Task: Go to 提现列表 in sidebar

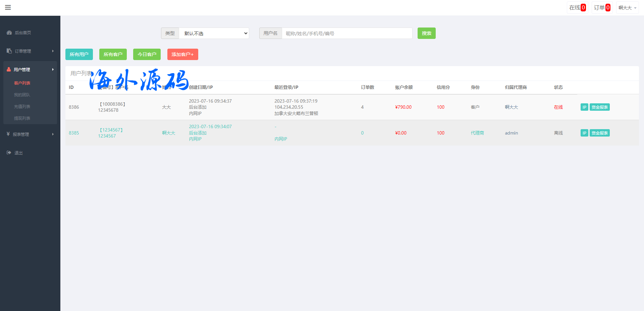Action: (22, 118)
